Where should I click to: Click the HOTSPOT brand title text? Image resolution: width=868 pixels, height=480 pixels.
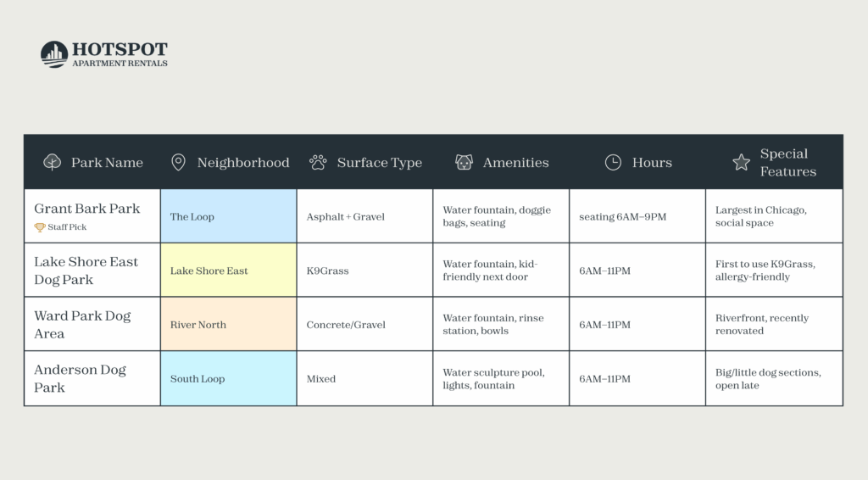coord(120,49)
